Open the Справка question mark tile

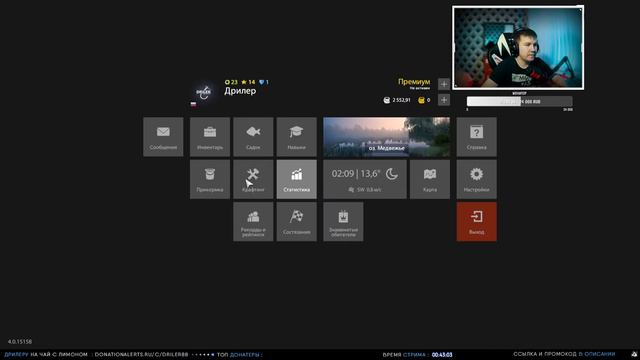(476, 137)
